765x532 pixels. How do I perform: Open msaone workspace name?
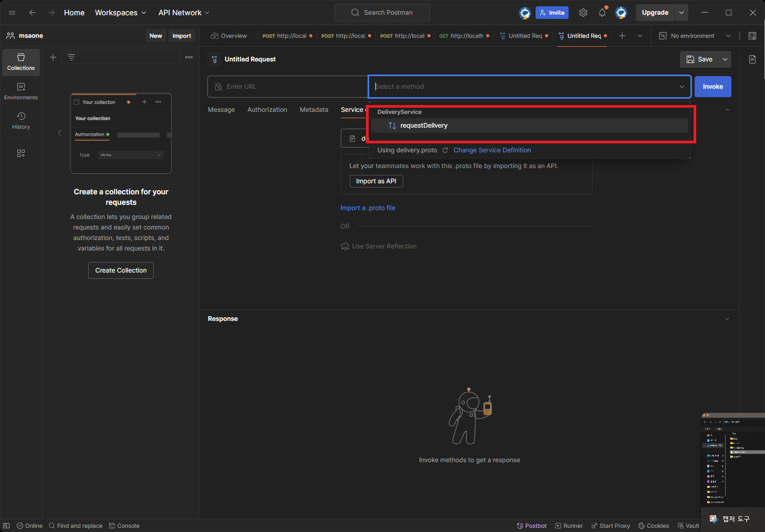pos(31,36)
